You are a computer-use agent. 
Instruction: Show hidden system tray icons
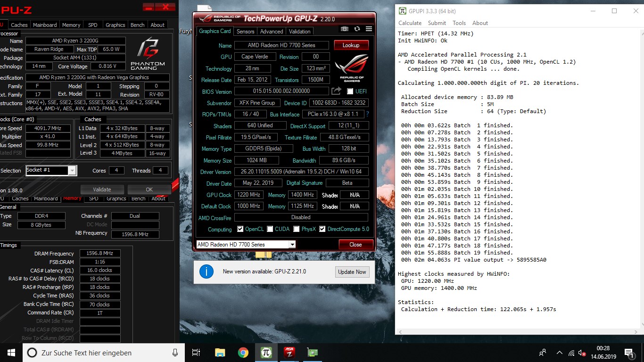pos(560,353)
